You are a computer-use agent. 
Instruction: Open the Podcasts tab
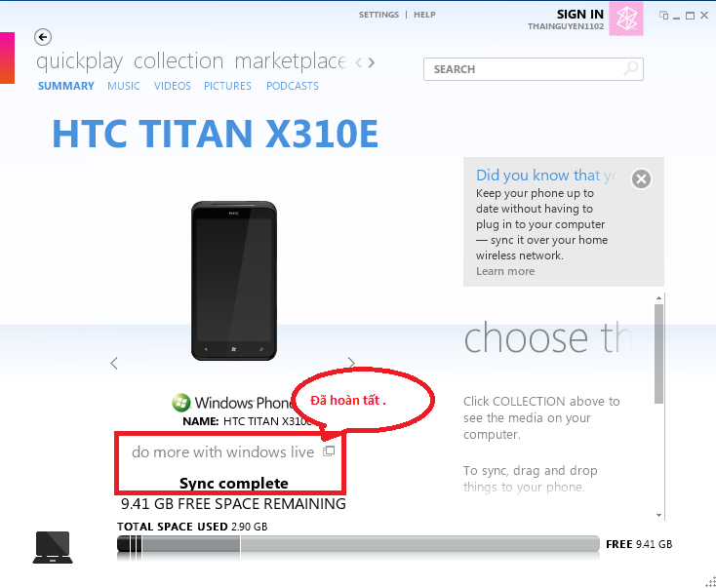(293, 86)
